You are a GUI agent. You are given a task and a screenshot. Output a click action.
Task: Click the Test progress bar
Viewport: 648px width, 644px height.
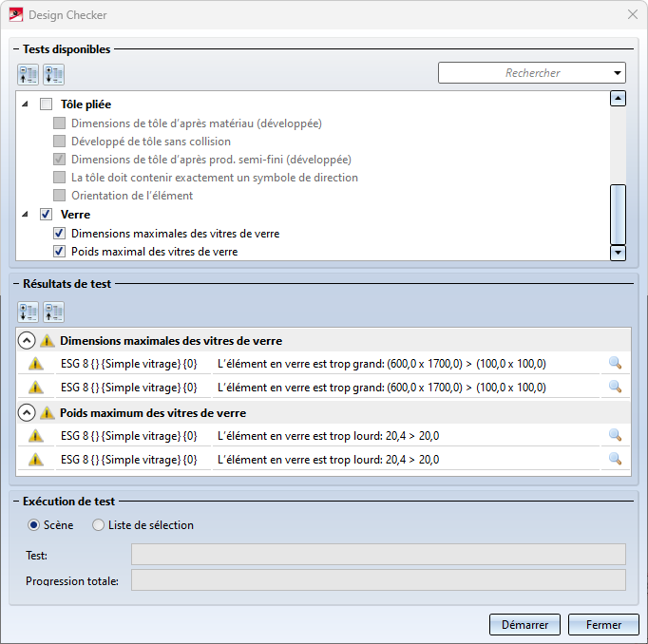point(378,555)
